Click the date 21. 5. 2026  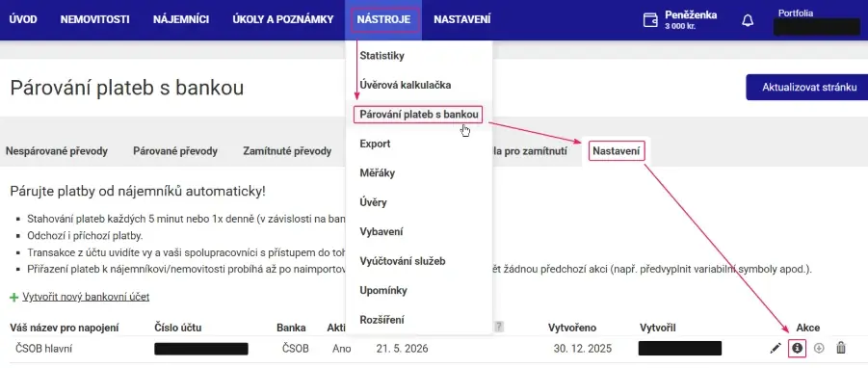402,349
